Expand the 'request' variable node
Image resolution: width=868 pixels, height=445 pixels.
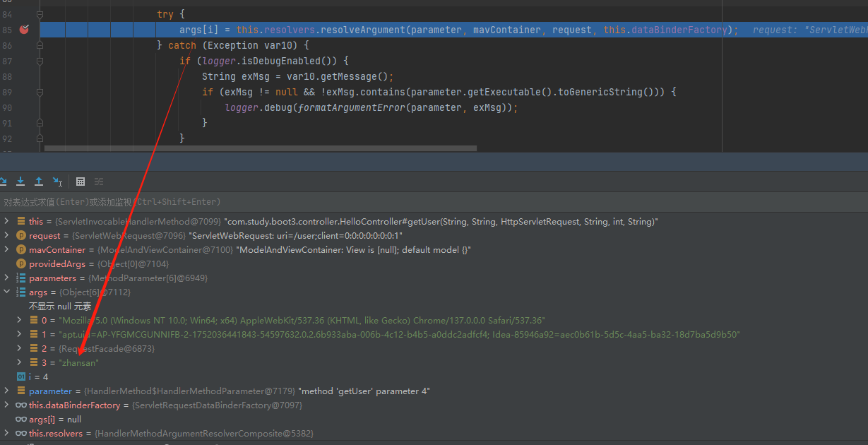7,235
